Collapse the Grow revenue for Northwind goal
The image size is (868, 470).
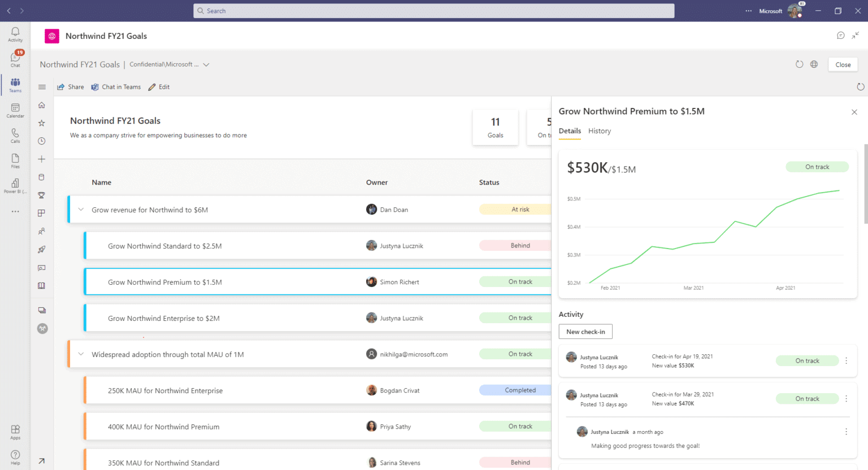click(x=80, y=209)
